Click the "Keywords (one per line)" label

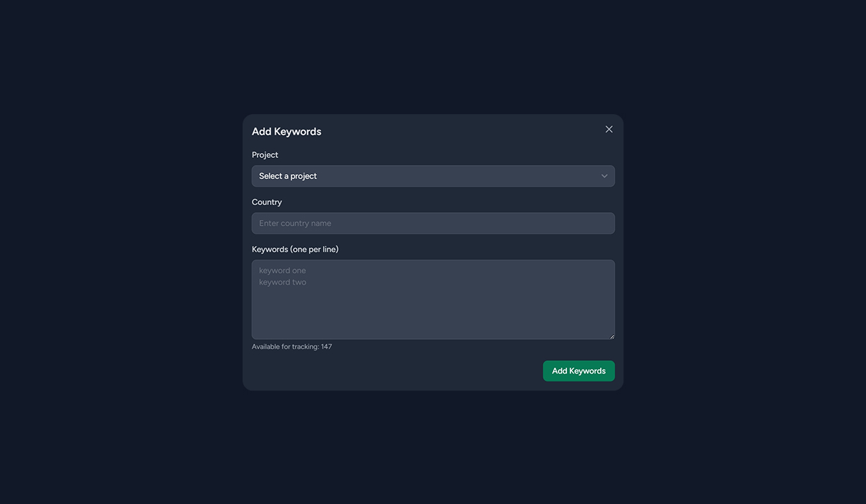pyautogui.click(x=295, y=249)
